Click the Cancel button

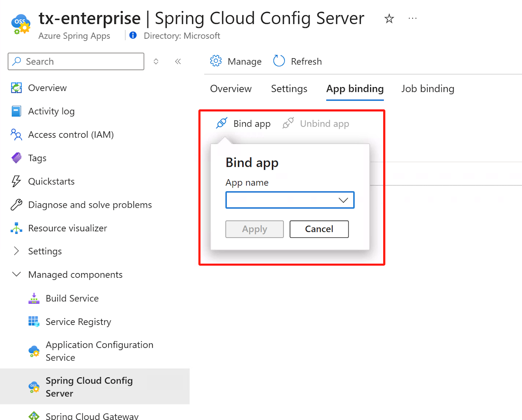tap(319, 229)
